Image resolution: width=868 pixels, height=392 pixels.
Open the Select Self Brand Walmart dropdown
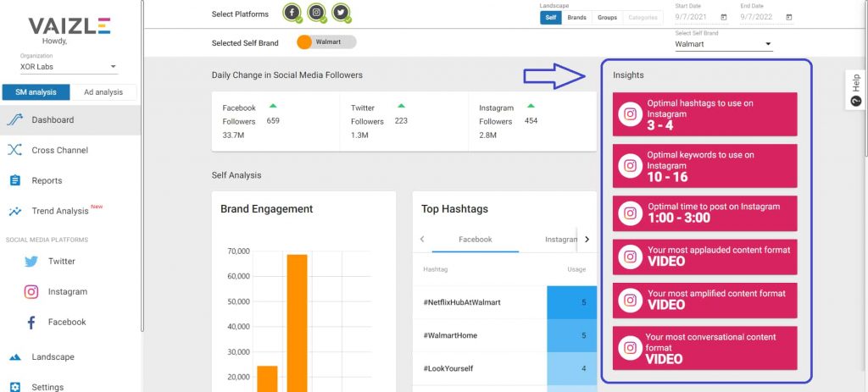click(724, 44)
